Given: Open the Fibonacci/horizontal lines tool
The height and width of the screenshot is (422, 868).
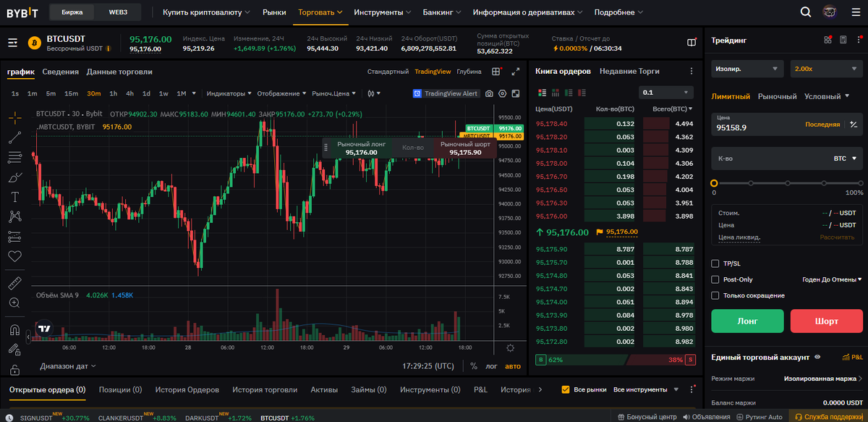Looking at the screenshot, I should [x=15, y=157].
